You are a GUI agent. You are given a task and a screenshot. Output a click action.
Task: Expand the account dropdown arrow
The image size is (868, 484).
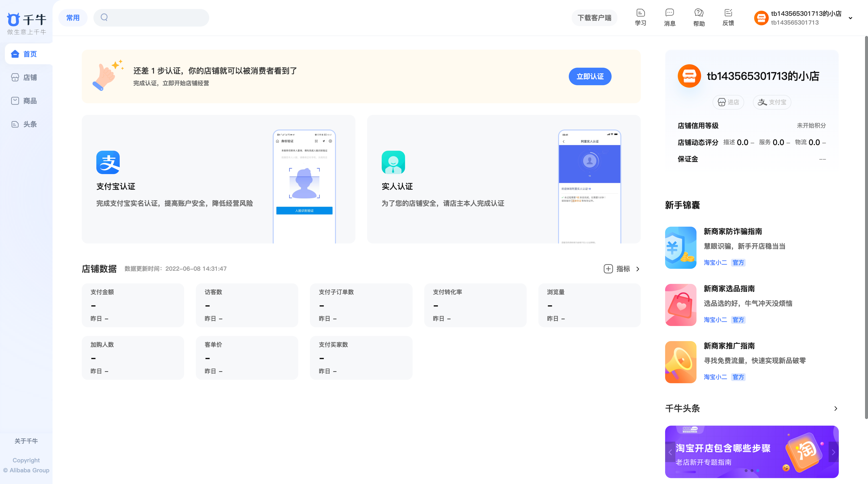pyautogui.click(x=850, y=18)
